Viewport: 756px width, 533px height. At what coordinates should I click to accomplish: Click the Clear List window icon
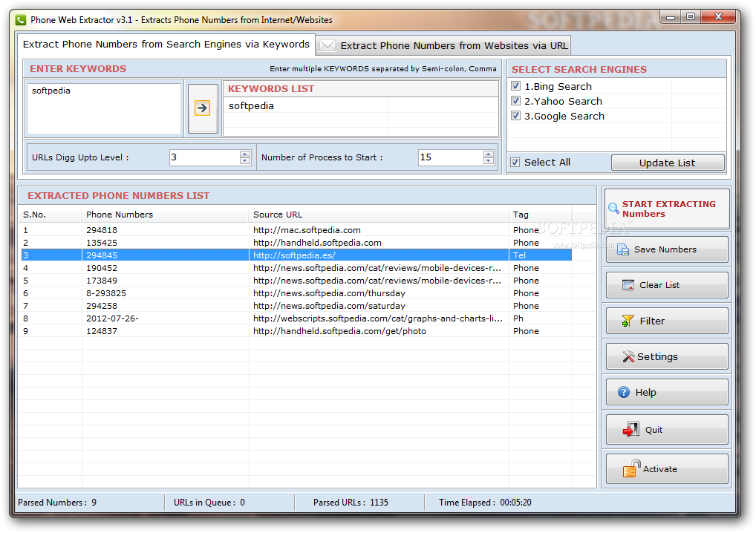628,285
